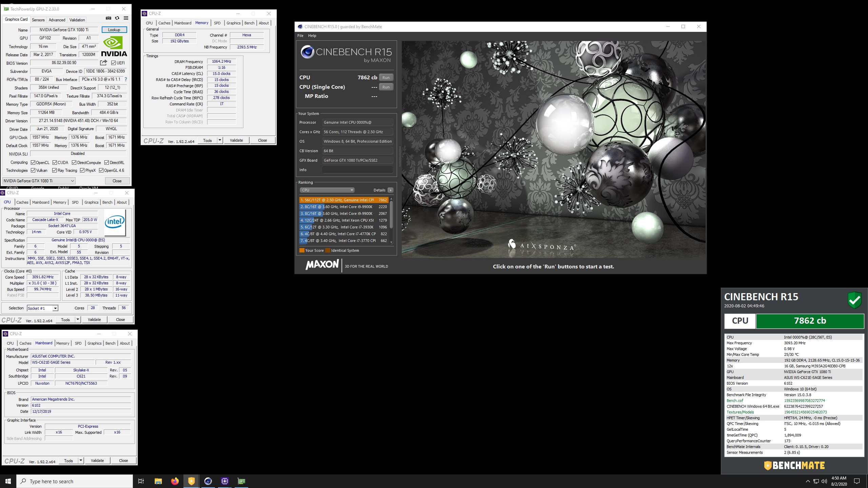This screenshot has width=868, height=488.
Task: Click the Info field in Cinebench
Action: point(358,170)
